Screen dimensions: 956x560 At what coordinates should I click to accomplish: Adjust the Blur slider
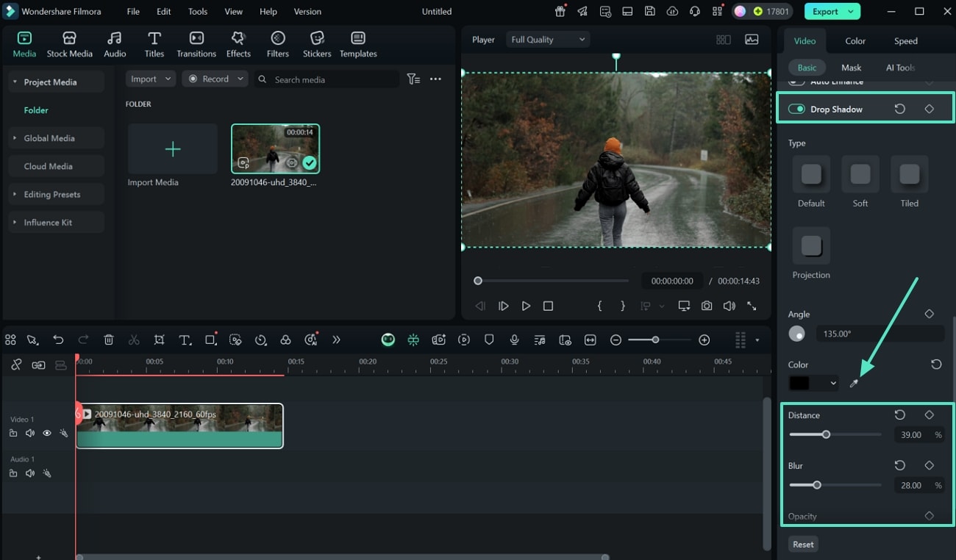tap(835, 485)
